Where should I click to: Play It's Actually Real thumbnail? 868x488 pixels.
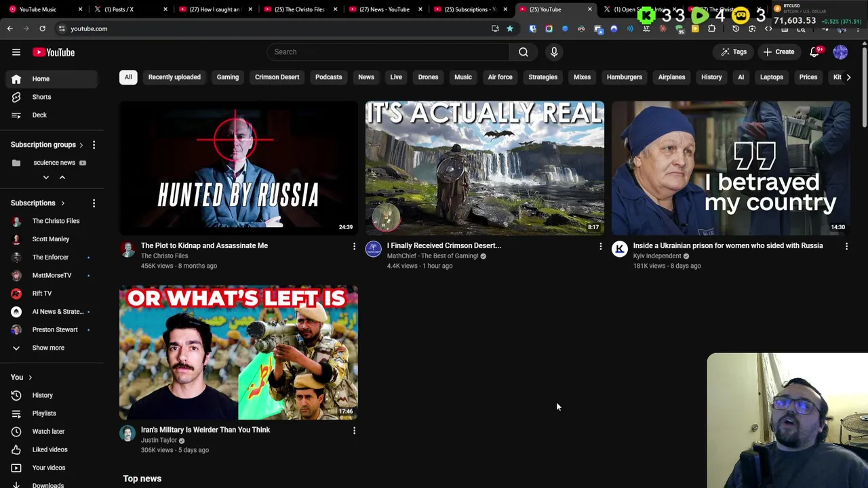coord(485,168)
